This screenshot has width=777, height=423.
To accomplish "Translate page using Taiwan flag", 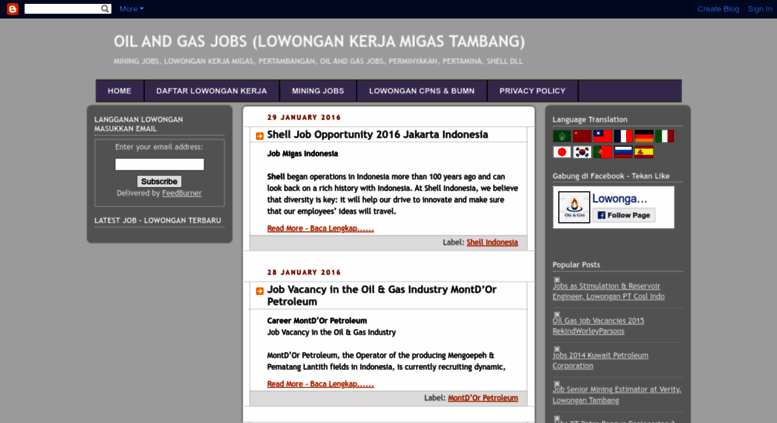I will pyautogui.click(x=603, y=136).
